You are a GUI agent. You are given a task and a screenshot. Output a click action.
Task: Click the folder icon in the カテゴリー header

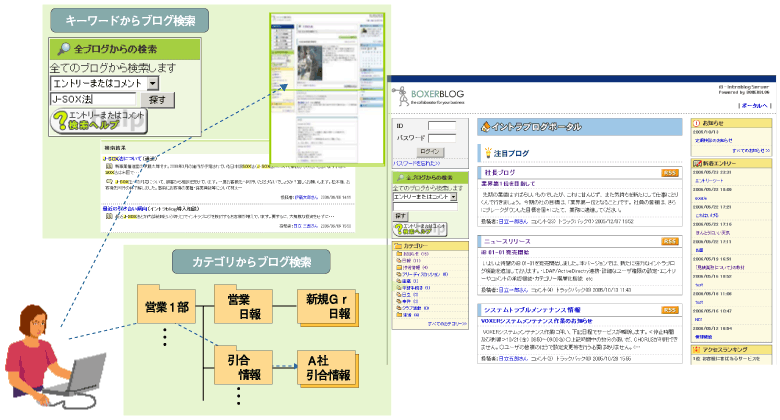click(x=398, y=246)
